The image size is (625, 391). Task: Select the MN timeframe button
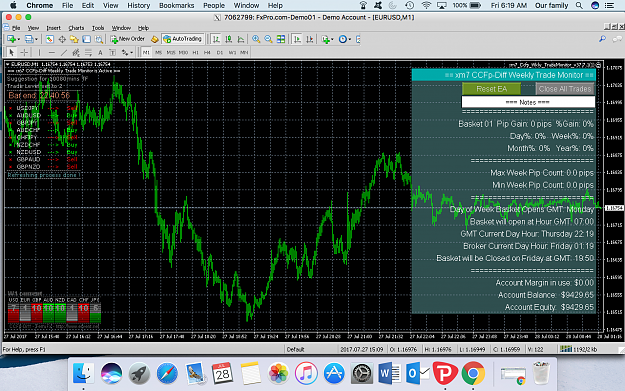click(244, 52)
